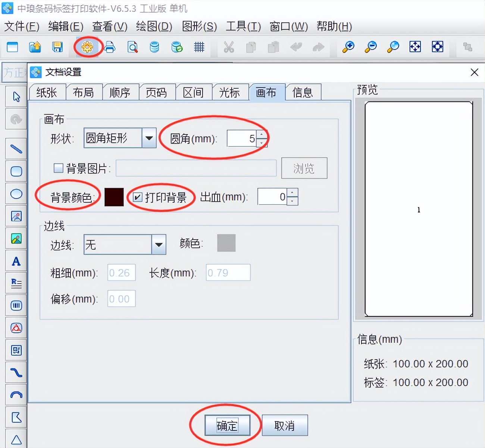Click the 出血(mm) value field
This screenshot has height=448, width=485.
(272, 197)
